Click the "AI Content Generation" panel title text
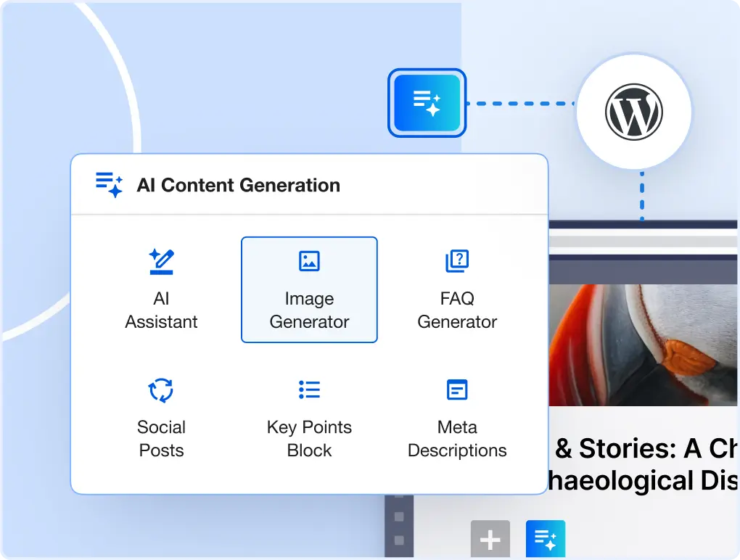 (238, 185)
